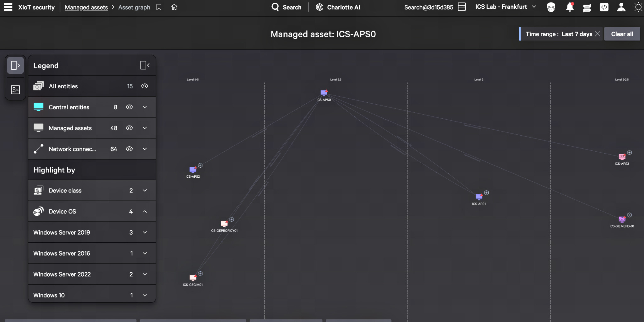Go to the home page icon
Screen dimensions: 644x322
click(x=174, y=7)
